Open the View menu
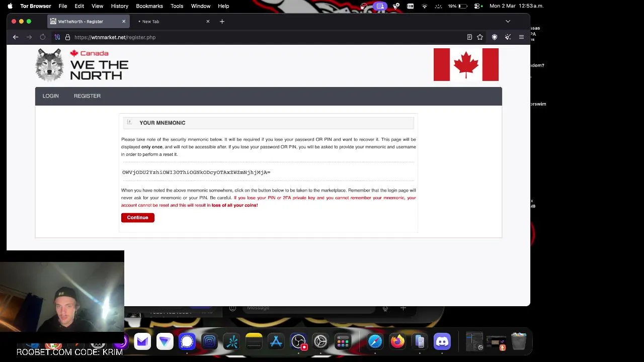The width and height of the screenshot is (644, 362). point(97,6)
